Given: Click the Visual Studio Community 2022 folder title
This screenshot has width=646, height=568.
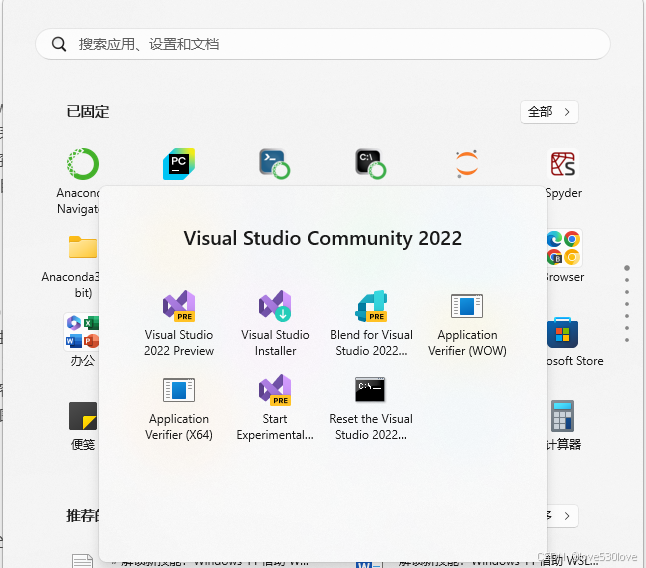Looking at the screenshot, I should pos(323,238).
